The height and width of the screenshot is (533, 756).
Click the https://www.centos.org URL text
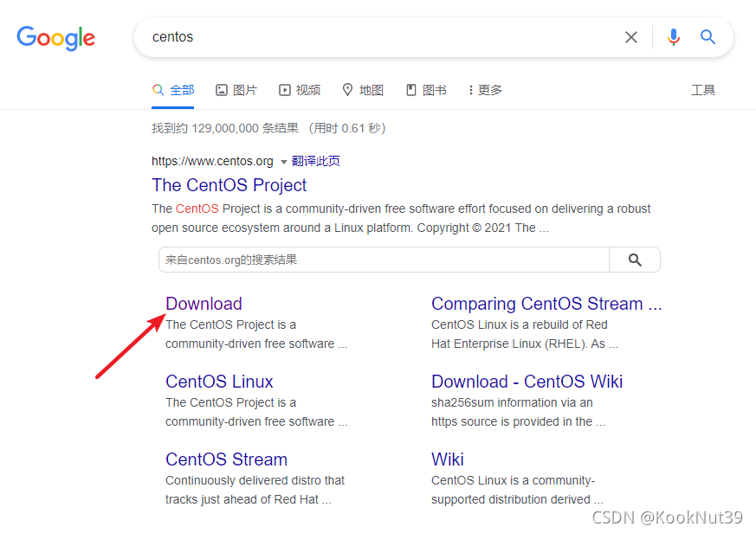[212, 161]
